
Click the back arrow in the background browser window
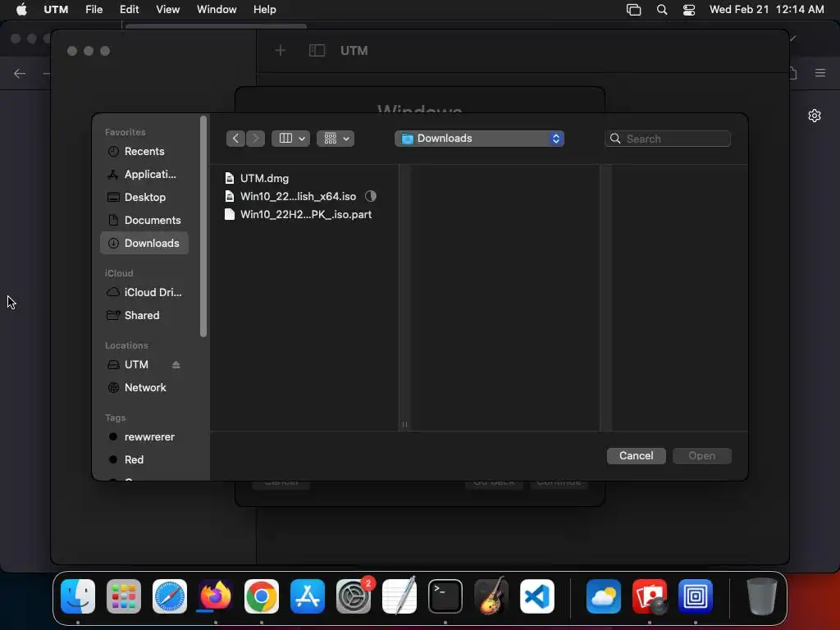click(20, 73)
